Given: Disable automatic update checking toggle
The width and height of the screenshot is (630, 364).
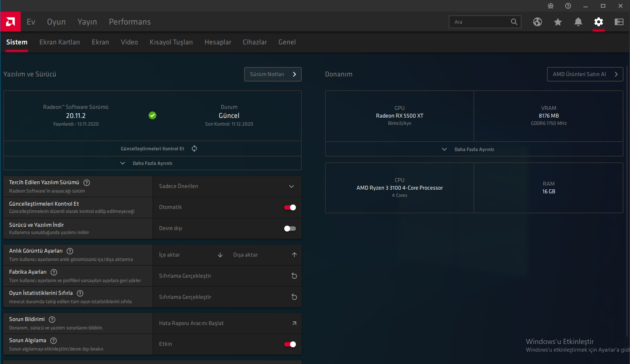Looking at the screenshot, I should point(290,207).
